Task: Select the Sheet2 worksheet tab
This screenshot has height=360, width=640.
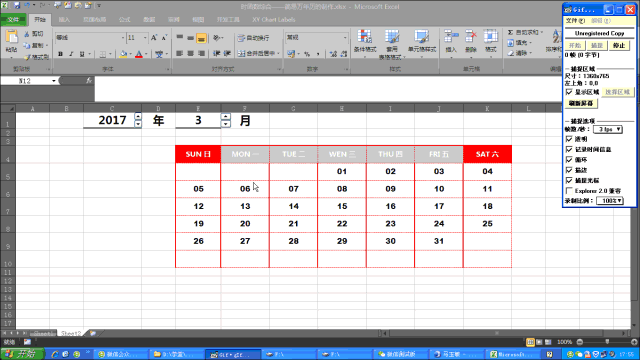Action: tap(71, 333)
